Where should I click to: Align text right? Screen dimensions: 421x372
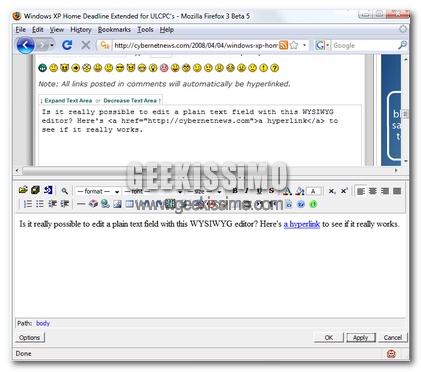coord(385,191)
